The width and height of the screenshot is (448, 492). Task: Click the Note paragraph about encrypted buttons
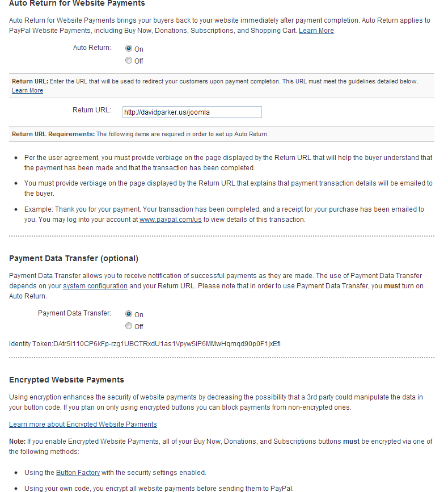pyautogui.click(x=221, y=447)
